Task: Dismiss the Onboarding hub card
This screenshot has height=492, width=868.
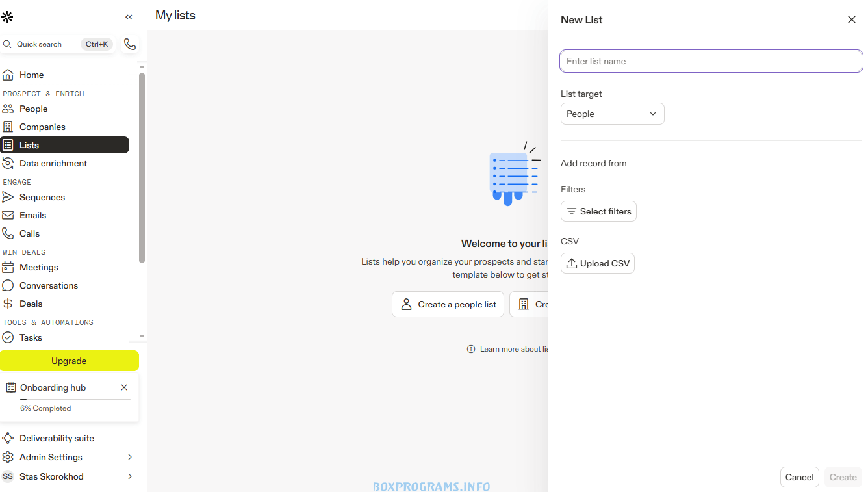Action: pyautogui.click(x=124, y=387)
